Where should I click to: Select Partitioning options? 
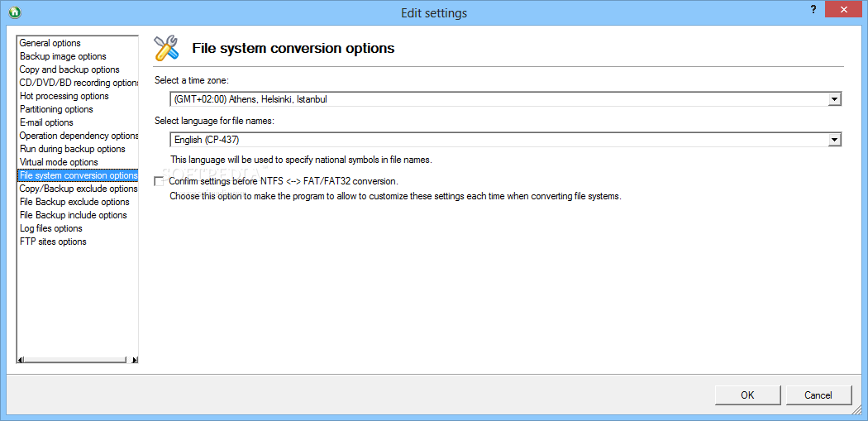tap(78, 109)
